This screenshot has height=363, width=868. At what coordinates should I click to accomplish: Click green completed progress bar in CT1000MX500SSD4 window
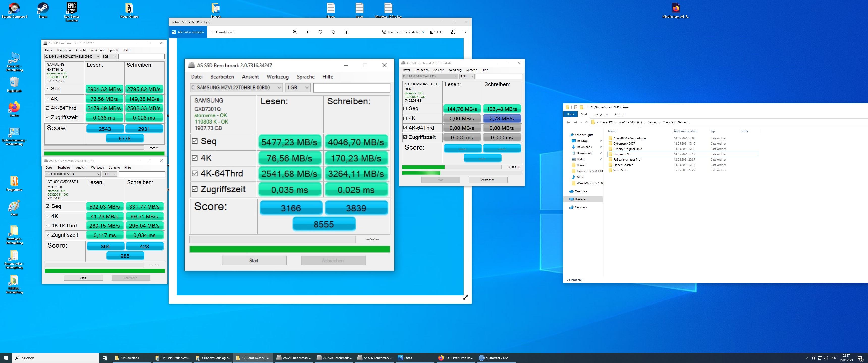(x=105, y=271)
